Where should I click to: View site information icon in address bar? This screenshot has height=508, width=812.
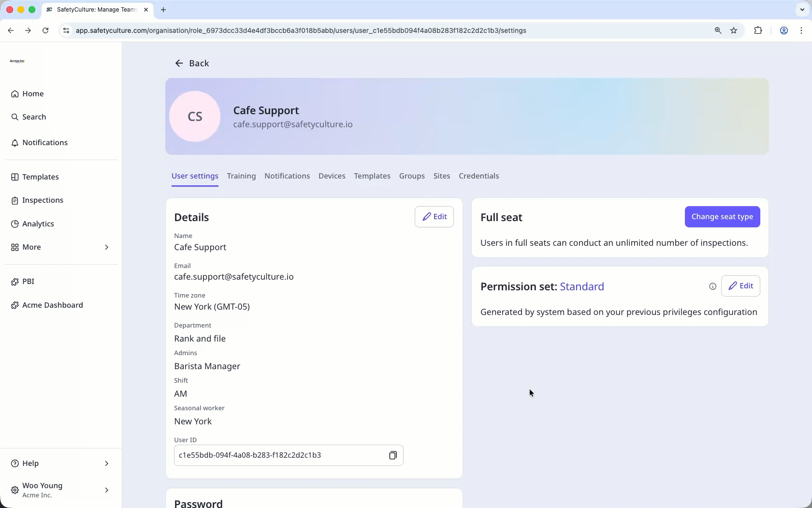66,30
